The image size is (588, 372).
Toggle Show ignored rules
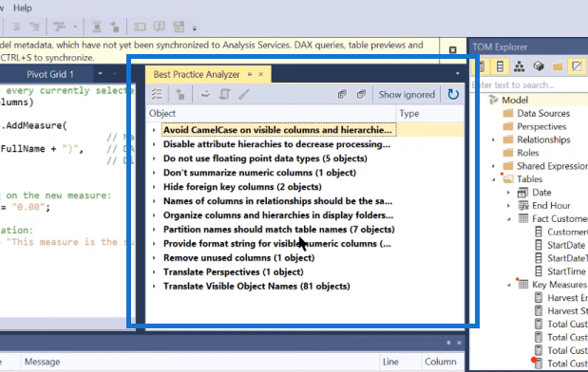coord(407,94)
